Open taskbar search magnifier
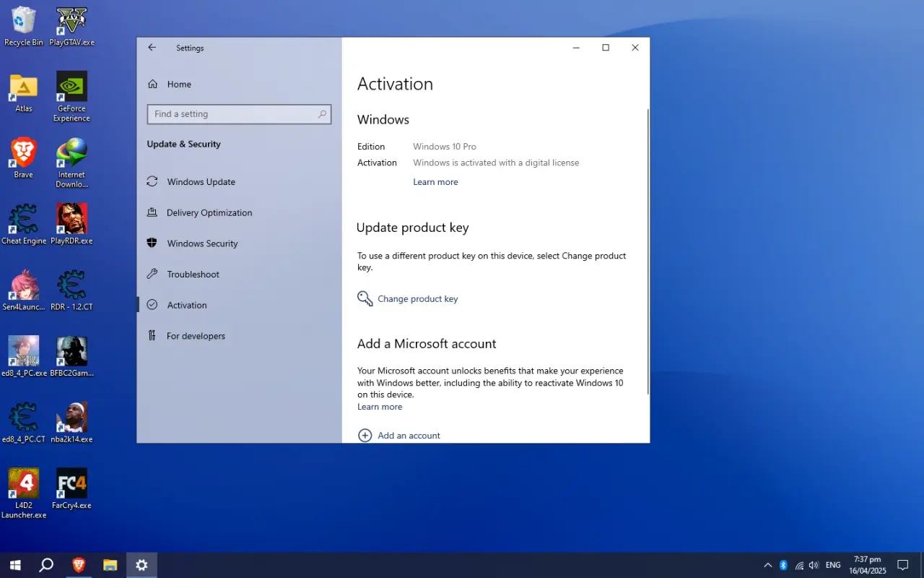Viewport: 924px width, 578px height. pyautogui.click(x=46, y=565)
